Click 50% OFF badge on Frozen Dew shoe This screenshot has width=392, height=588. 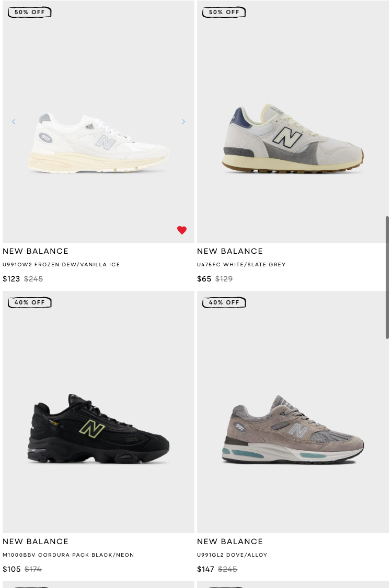pyautogui.click(x=30, y=13)
